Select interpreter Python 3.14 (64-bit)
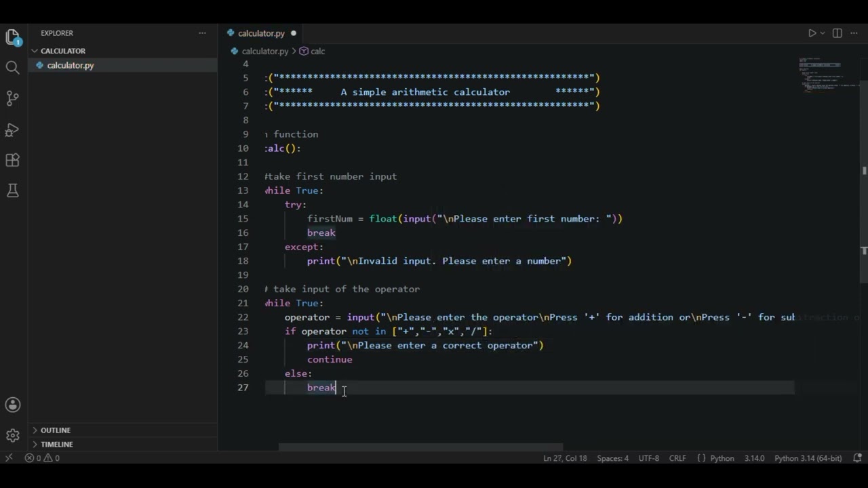Screen dimensions: 868x488 (808, 458)
